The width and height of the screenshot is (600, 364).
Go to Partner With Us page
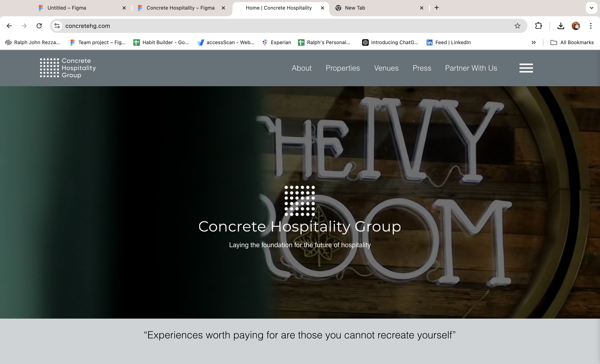pos(471,68)
